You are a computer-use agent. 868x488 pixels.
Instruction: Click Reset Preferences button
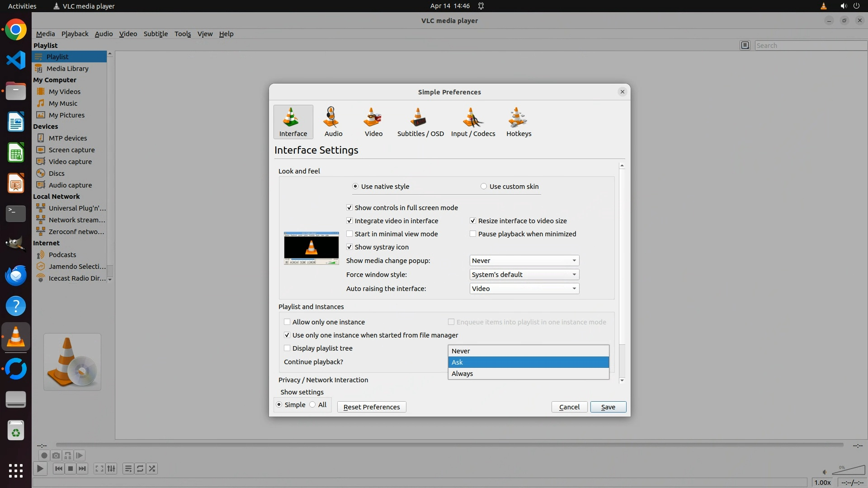point(371,407)
